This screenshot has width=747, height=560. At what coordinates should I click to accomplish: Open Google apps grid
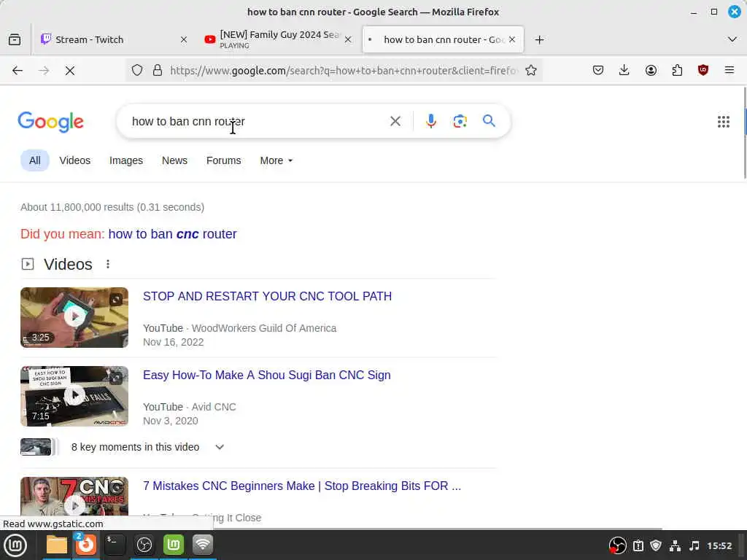click(x=723, y=122)
